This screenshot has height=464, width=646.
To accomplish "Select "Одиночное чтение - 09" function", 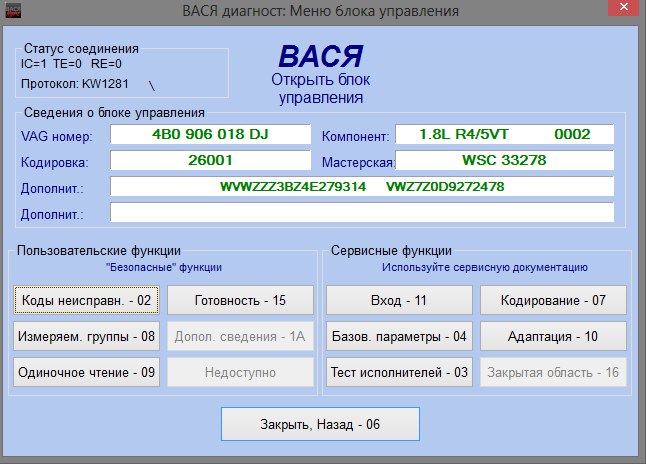I will 86,372.
